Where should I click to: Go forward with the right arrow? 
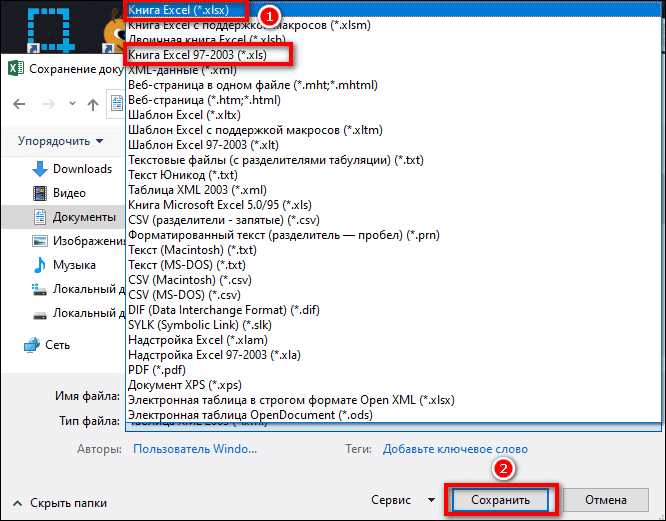(48, 104)
